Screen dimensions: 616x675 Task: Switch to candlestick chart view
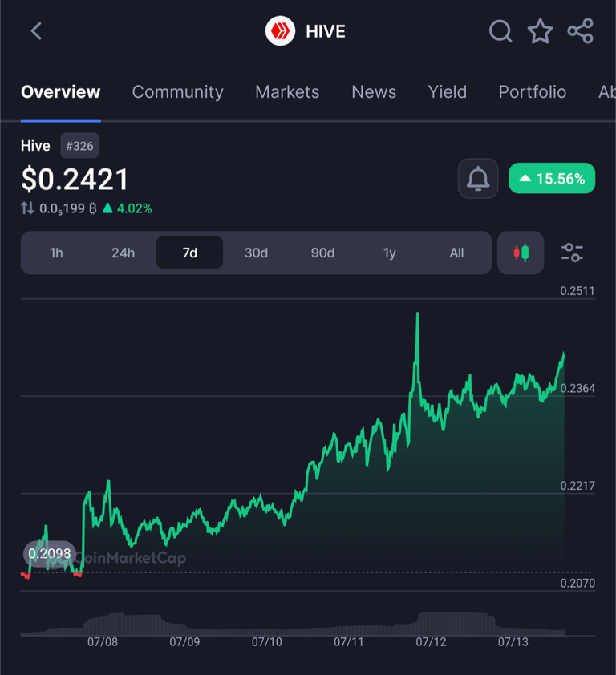(521, 253)
